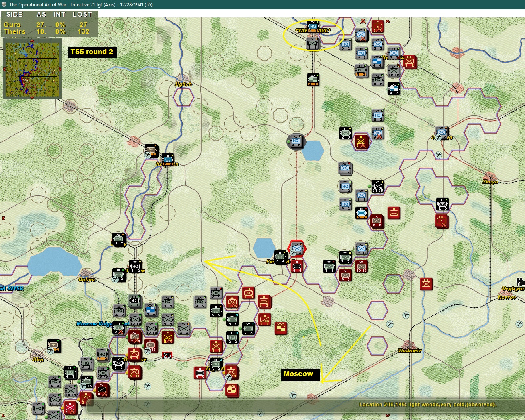Image resolution: width=525 pixels, height=420 pixels.
Task: Click the Shuya city label
Action: (490, 182)
